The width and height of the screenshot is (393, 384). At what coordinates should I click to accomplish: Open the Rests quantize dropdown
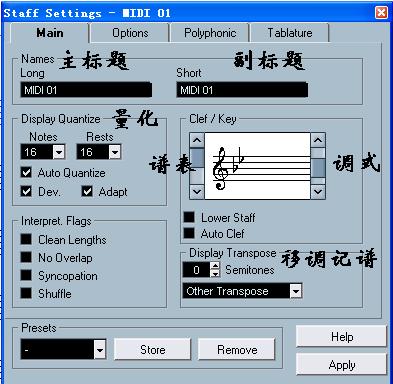click(115, 152)
